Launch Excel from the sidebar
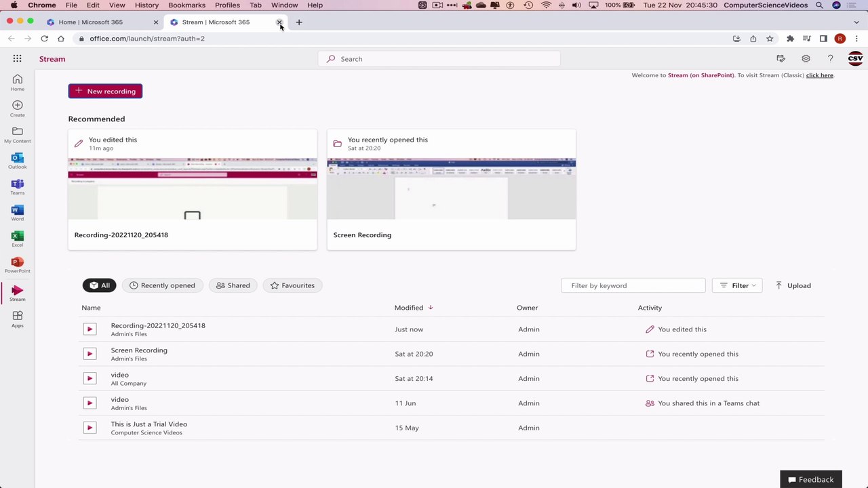 click(17, 239)
